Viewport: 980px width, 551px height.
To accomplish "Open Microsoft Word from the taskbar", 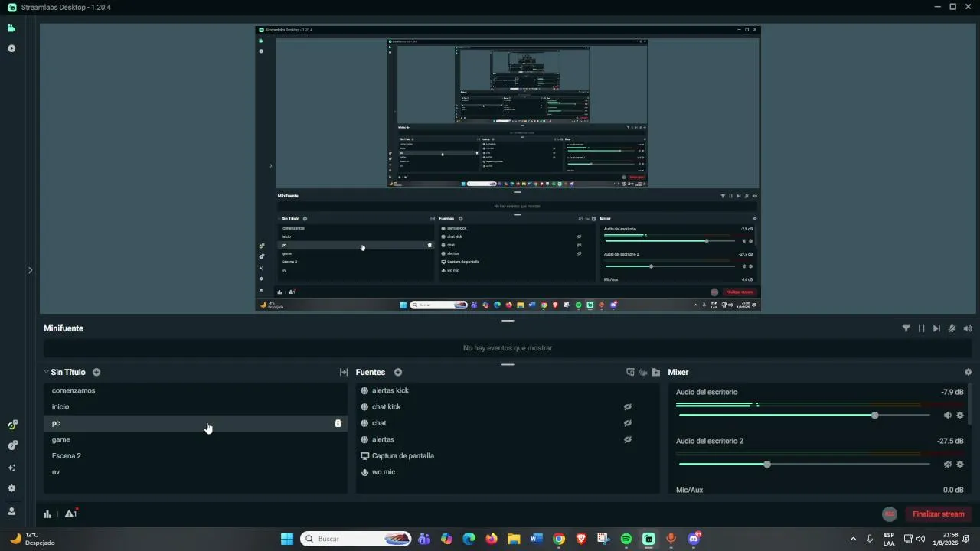I will point(536,539).
